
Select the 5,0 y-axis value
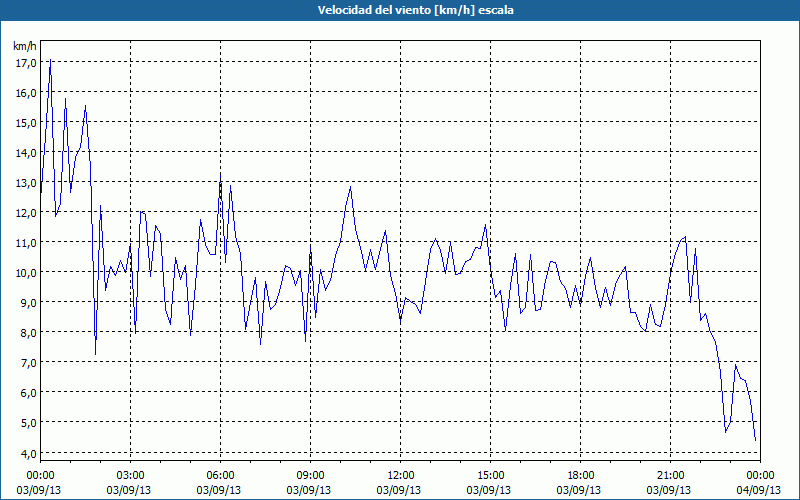coord(29,423)
